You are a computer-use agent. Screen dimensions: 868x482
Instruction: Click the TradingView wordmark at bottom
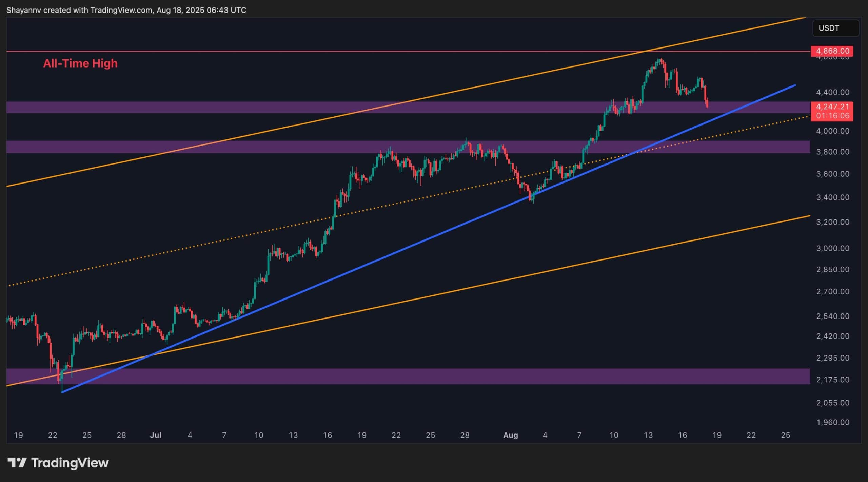click(x=70, y=463)
